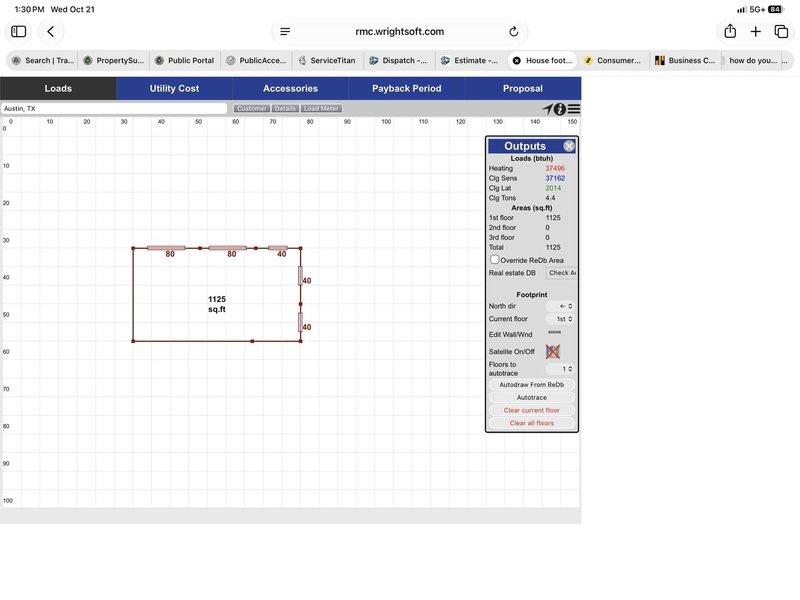Switch to the Accessories tab
800x600 pixels.
290,88
